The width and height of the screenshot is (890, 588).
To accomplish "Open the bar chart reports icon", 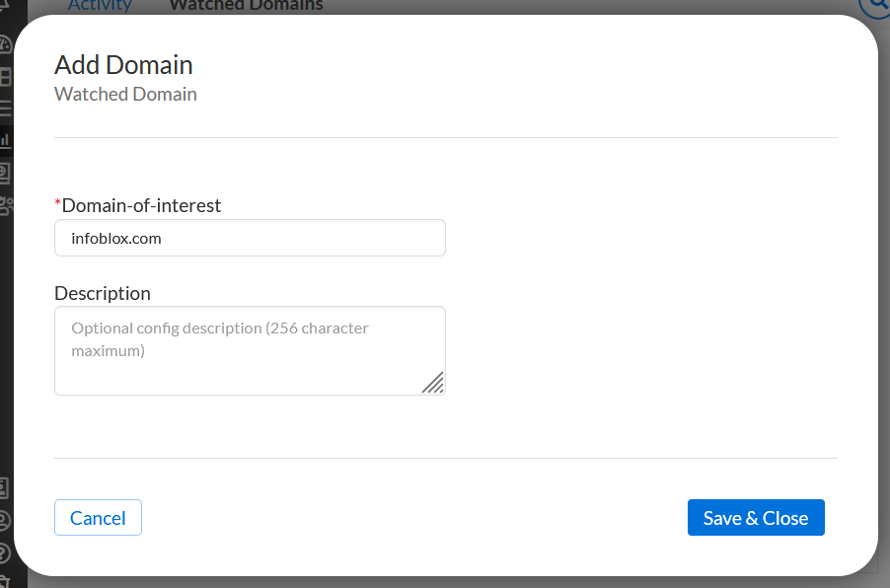I will pyautogui.click(x=5, y=140).
